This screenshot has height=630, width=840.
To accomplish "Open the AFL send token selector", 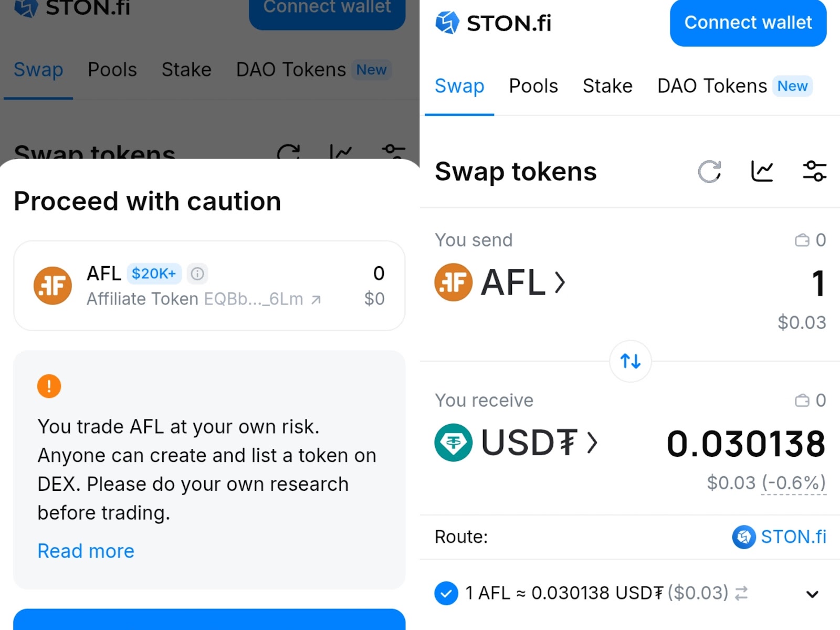I will coord(500,282).
